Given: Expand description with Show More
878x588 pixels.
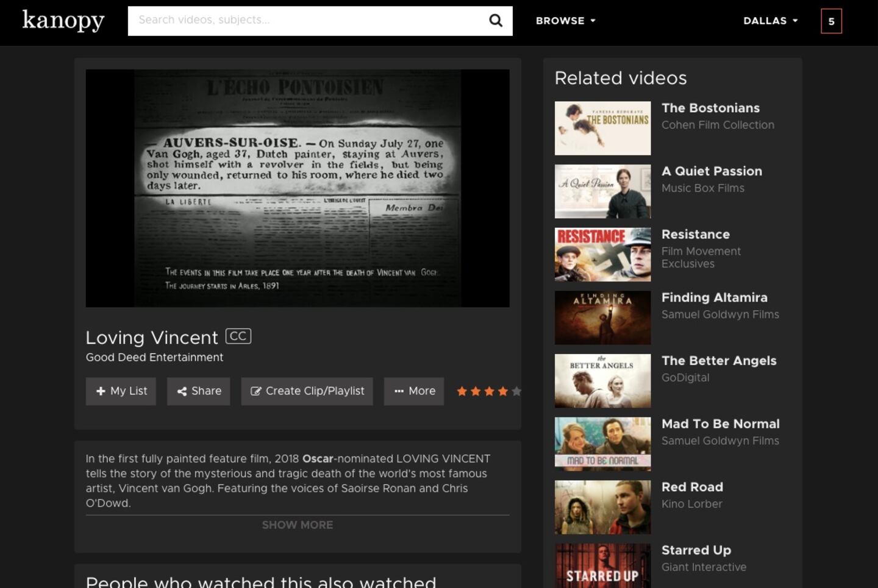Looking at the screenshot, I should tap(298, 525).
